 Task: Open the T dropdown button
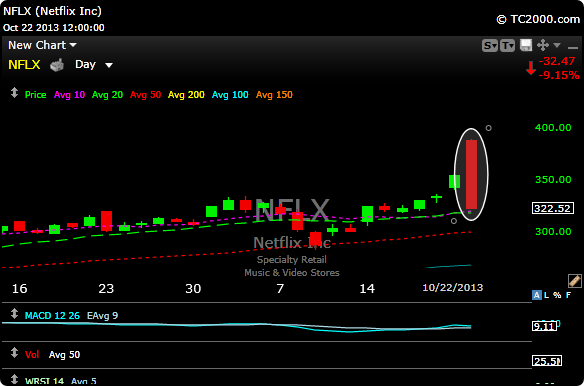coord(507,45)
